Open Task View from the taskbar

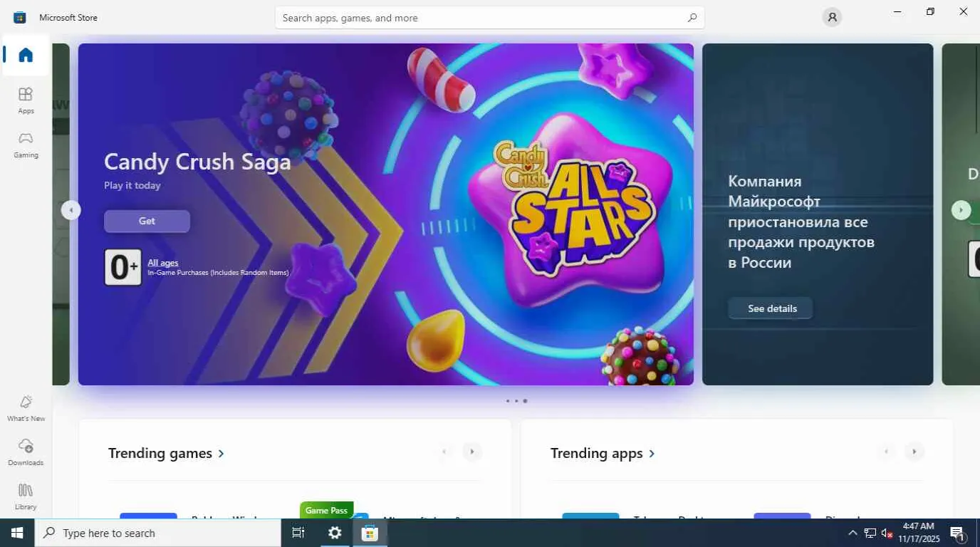click(298, 533)
